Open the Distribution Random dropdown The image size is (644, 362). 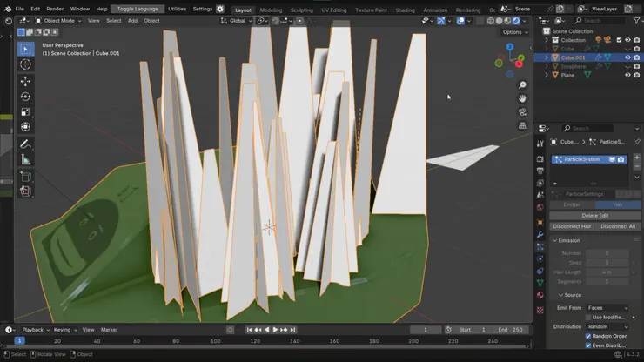[607, 326]
